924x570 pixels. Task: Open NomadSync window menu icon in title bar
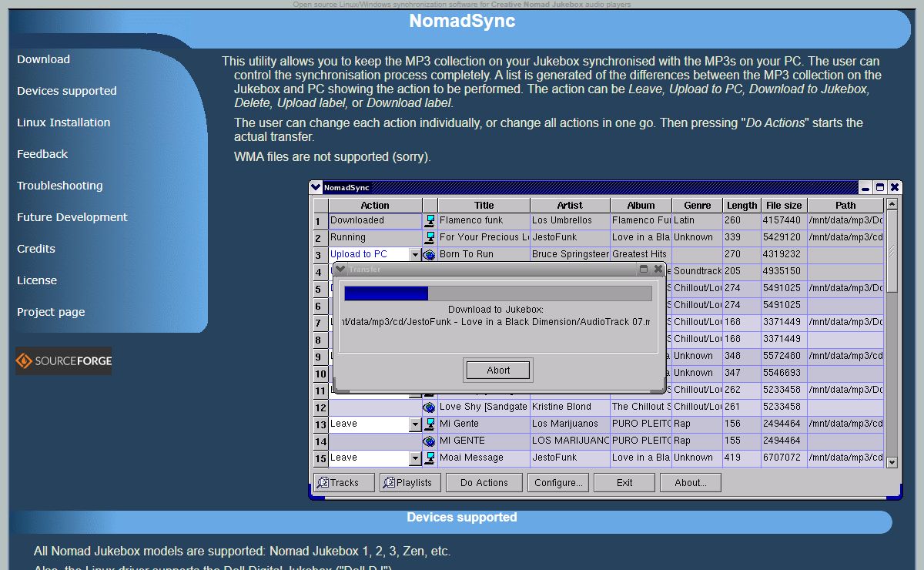[316, 187]
